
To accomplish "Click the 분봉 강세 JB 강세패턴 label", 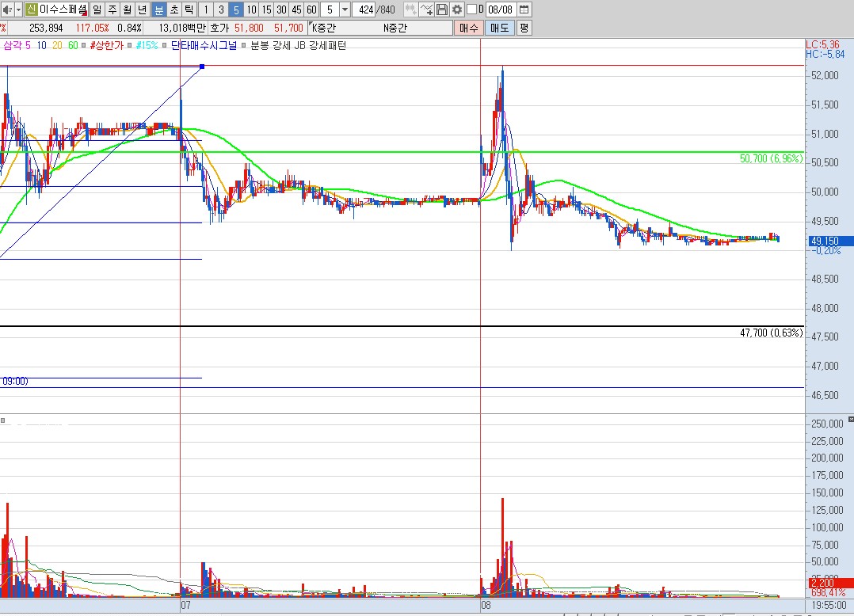I will (x=298, y=45).
